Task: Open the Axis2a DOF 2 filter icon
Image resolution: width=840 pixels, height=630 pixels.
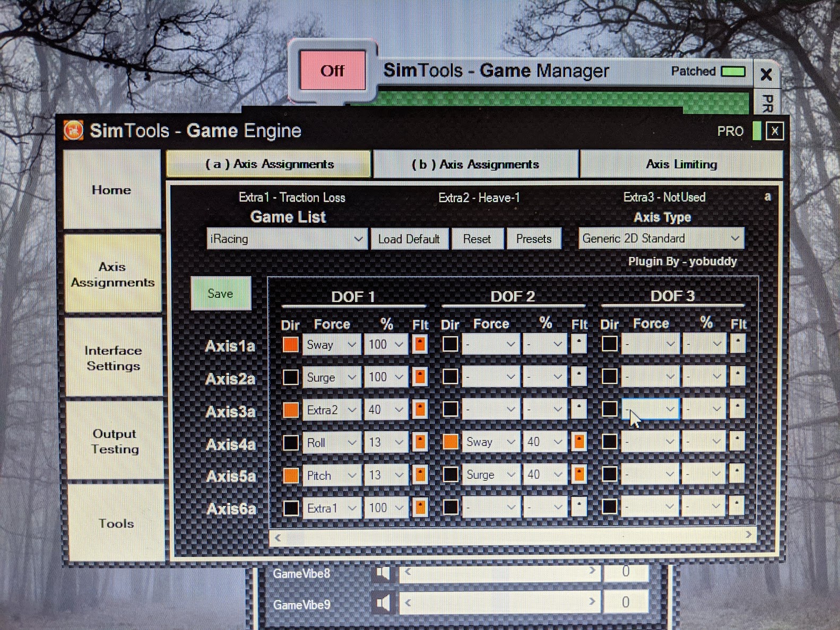Action: pyautogui.click(x=579, y=377)
